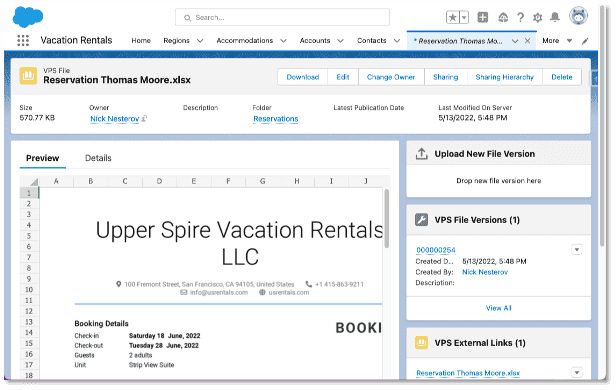Viewport: 616px width, 390px height.
Task: Open file version 000000254 link
Action: [x=436, y=250]
